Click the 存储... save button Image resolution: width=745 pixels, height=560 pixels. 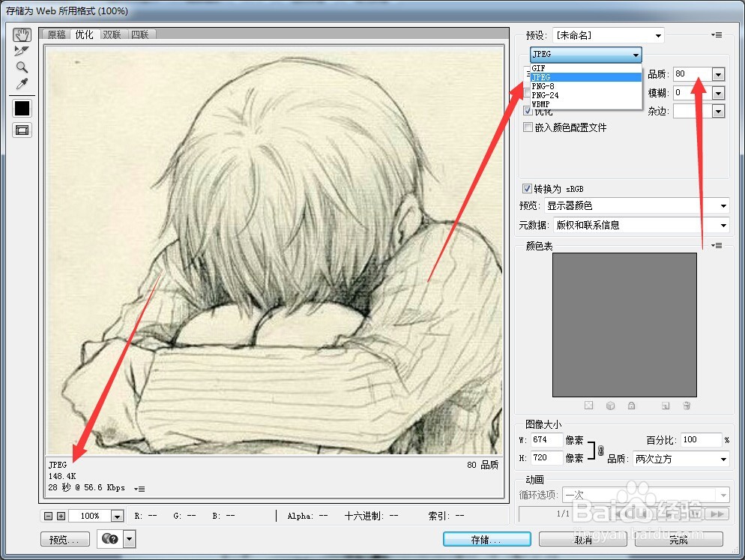[x=486, y=539]
